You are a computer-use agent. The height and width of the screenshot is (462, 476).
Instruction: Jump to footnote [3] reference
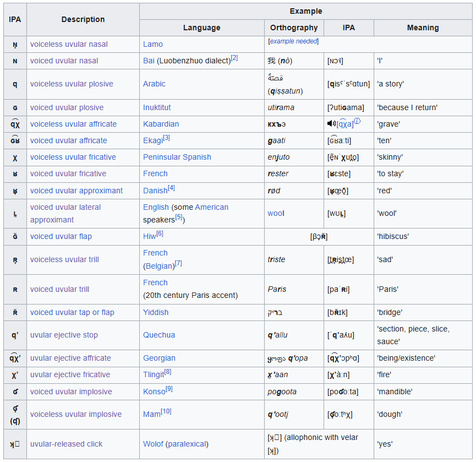click(167, 138)
